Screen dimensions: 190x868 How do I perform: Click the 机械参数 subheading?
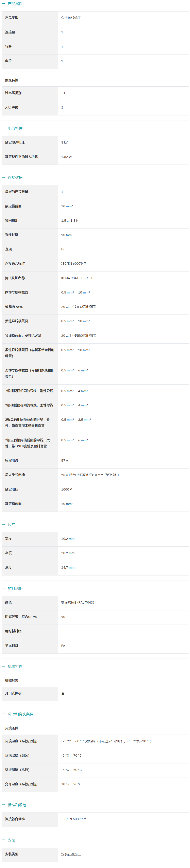click(x=12, y=681)
